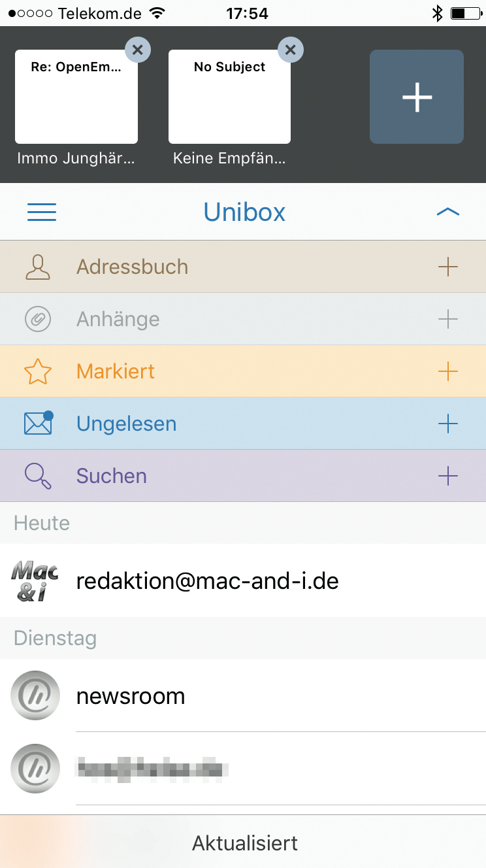Image resolution: width=486 pixels, height=868 pixels.
Task: Open redaktion@mac-and-i.de conversation
Action: 208,581
